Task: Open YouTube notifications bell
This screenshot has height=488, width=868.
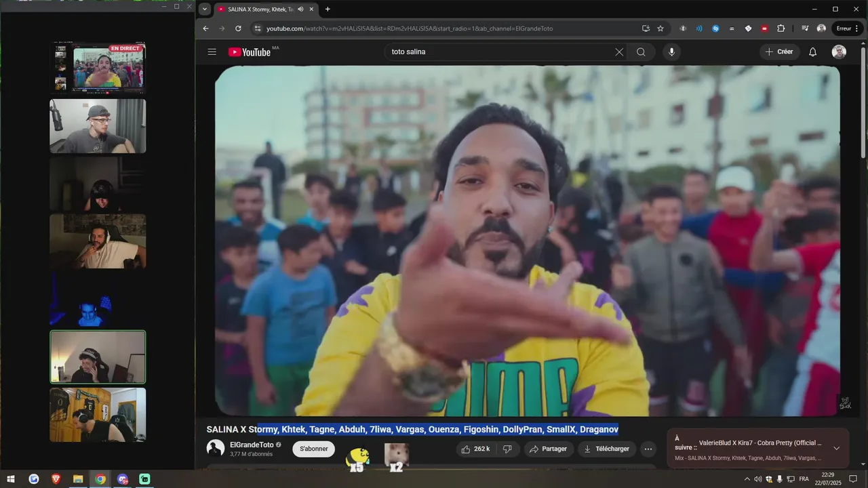Action: pyautogui.click(x=812, y=52)
